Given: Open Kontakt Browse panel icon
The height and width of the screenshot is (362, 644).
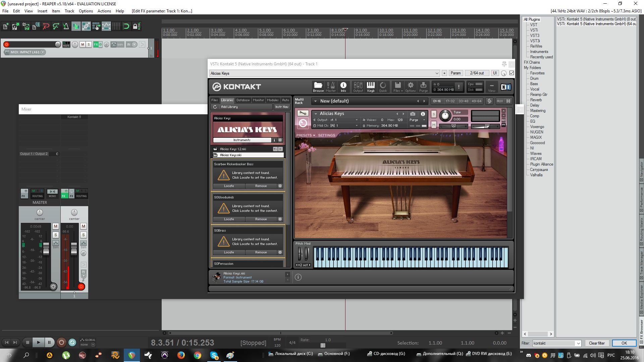Looking at the screenshot, I should [x=318, y=86].
